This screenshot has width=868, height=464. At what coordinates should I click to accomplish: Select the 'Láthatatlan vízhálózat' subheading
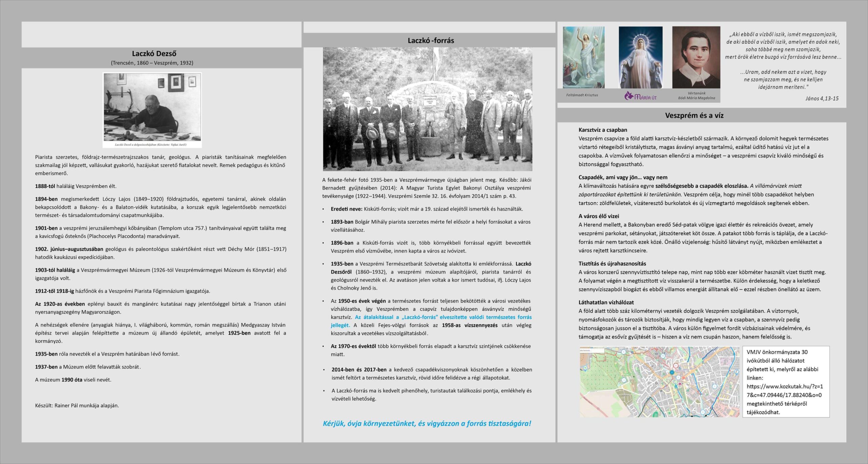pos(606,302)
